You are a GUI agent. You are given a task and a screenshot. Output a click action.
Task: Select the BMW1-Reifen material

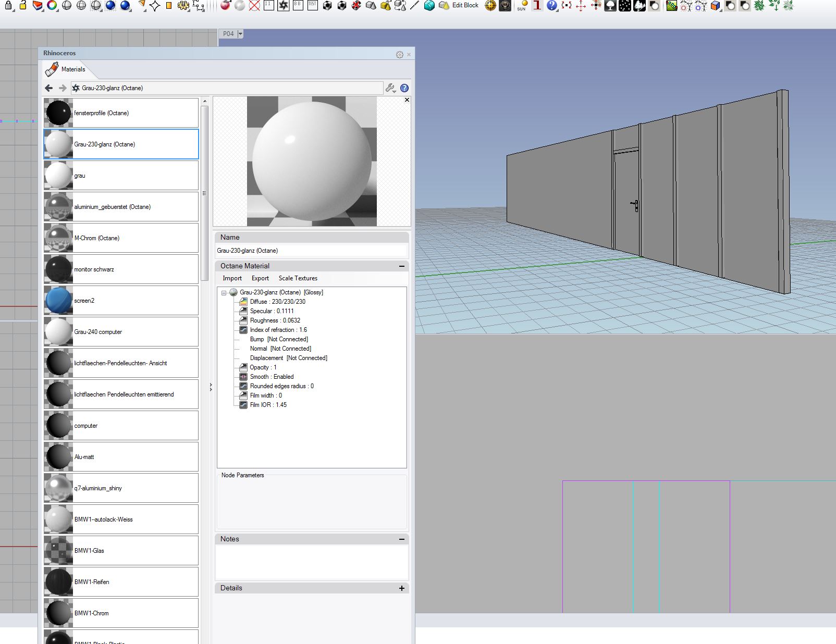[121, 582]
